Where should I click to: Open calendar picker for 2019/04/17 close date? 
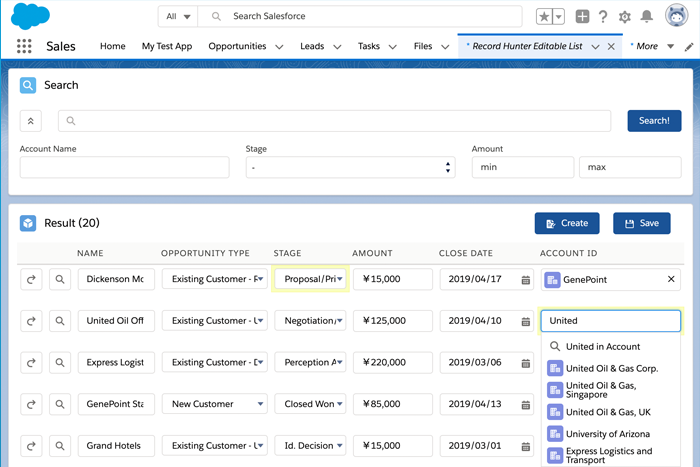point(526,280)
